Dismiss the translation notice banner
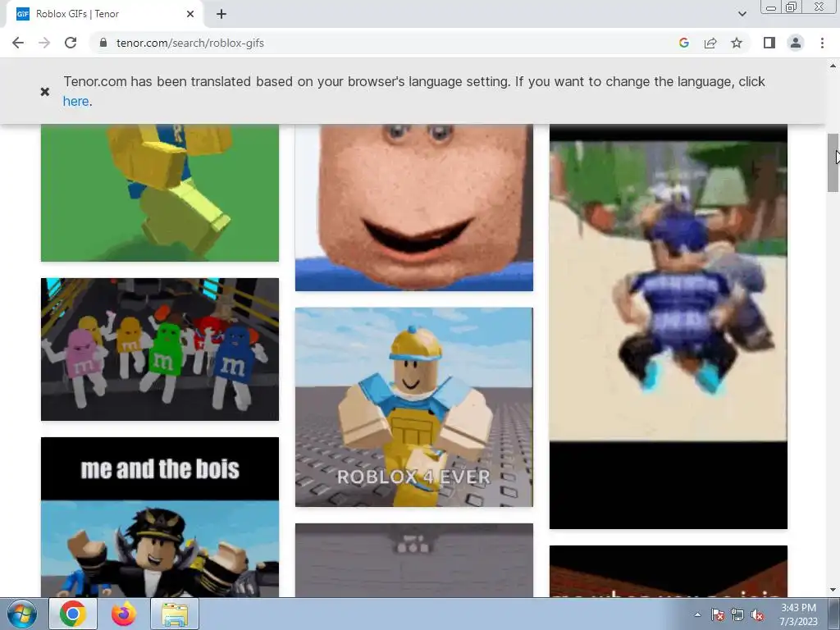The image size is (840, 630). 45,92
